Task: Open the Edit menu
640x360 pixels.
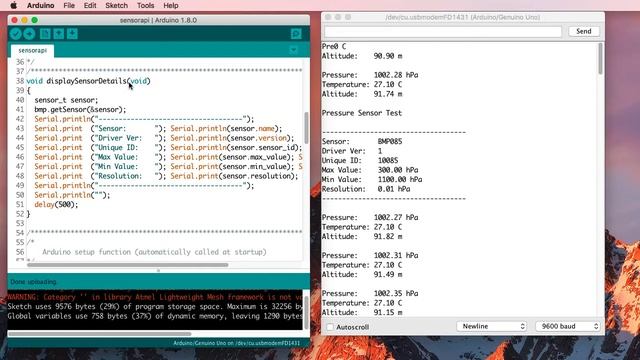Action: [x=90, y=5]
